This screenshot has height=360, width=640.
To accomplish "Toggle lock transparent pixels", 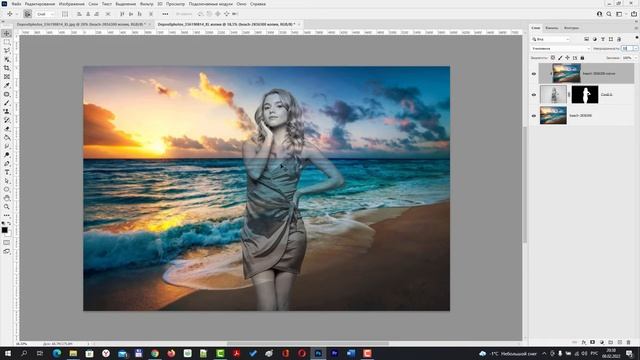I will click(553, 58).
